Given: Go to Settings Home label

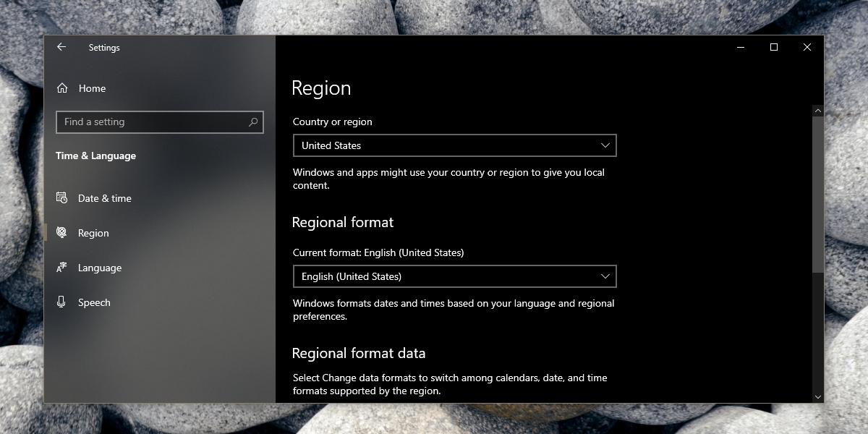Looking at the screenshot, I should pyautogui.click(x=92, y=88).
